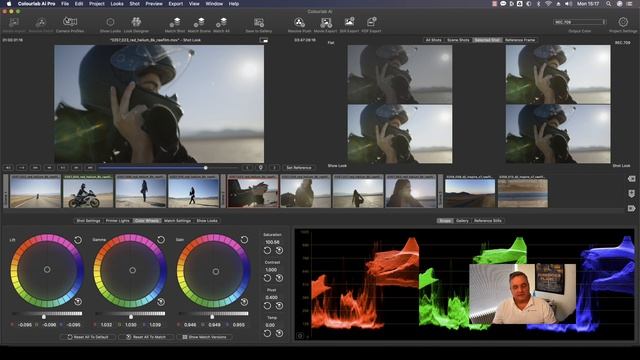Click the Match Shot icon
The height and width of the screenshot is (360, 640).
[x=175, y=22]
